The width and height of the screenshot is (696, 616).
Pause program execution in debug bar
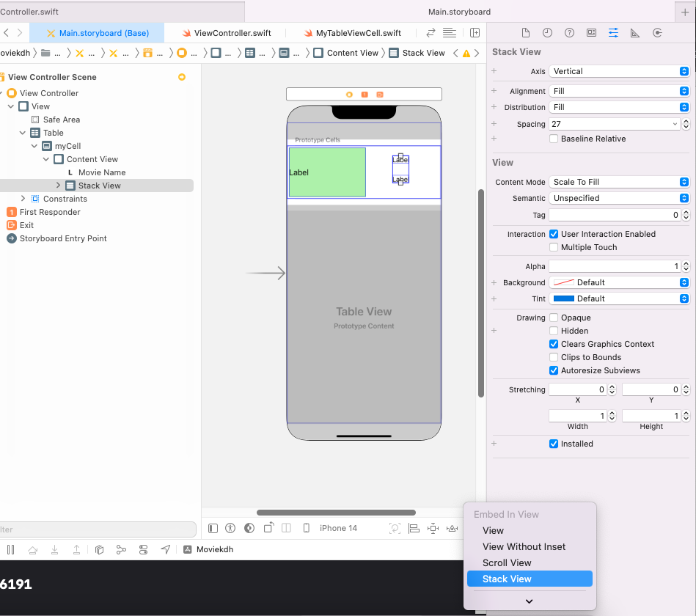(11, 550)
